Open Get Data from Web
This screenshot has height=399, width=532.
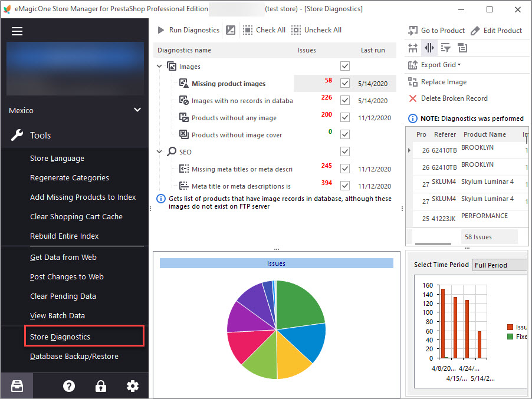[x=63, y=258]
